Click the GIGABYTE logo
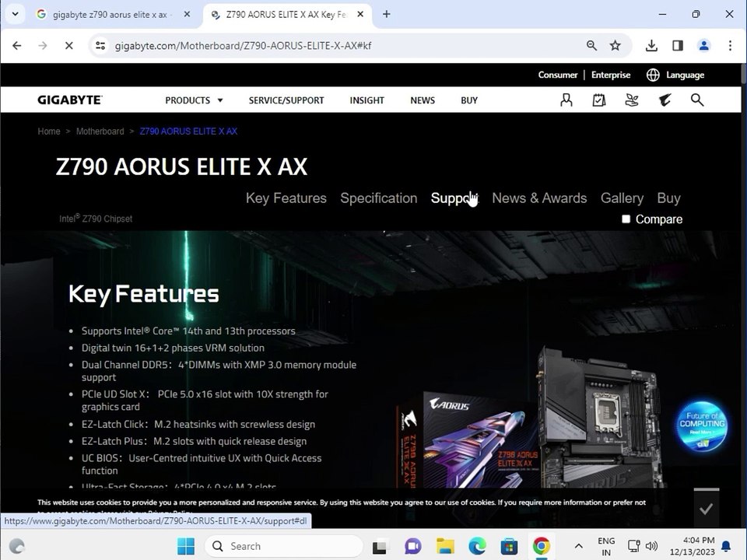Viewport: 747px width, 560px height. point(69,100)
